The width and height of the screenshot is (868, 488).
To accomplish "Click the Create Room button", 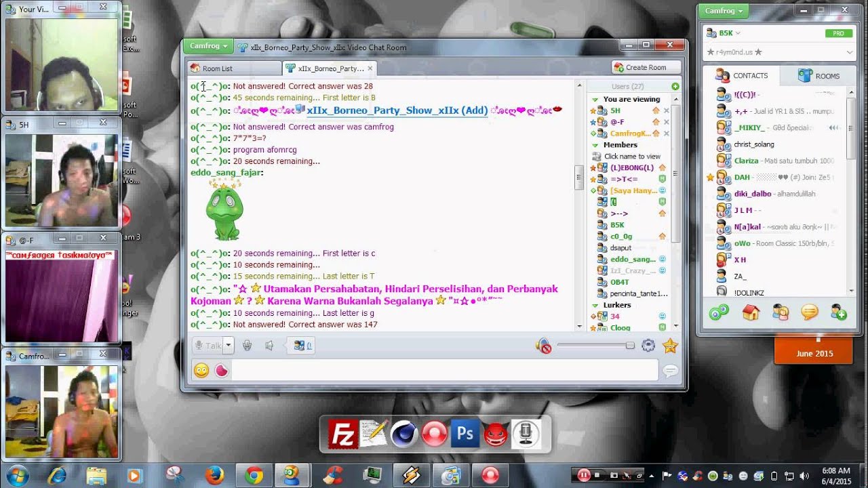I will [646, 67].
